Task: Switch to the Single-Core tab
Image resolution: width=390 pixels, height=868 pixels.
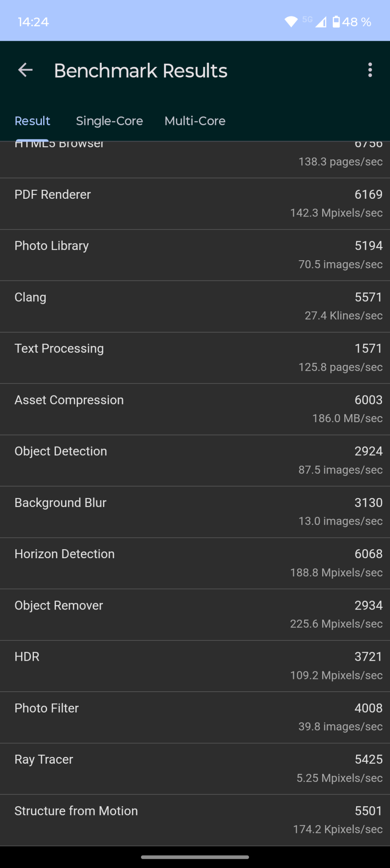Action: pyautogui.click(x=109, y=121)
